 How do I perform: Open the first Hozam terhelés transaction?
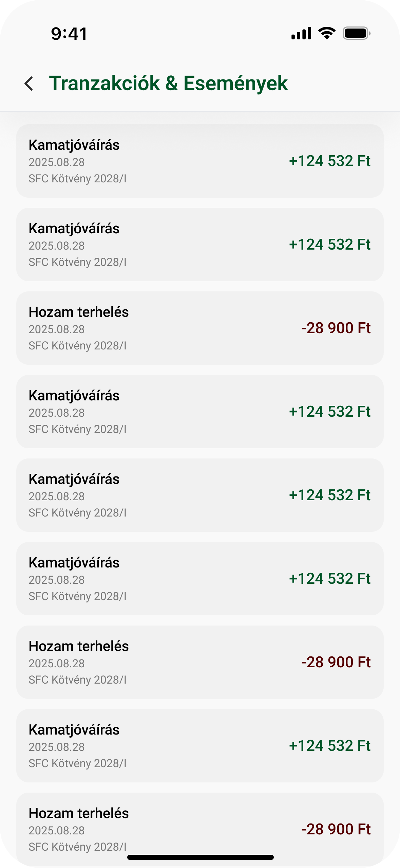click(x=200, y=328)
